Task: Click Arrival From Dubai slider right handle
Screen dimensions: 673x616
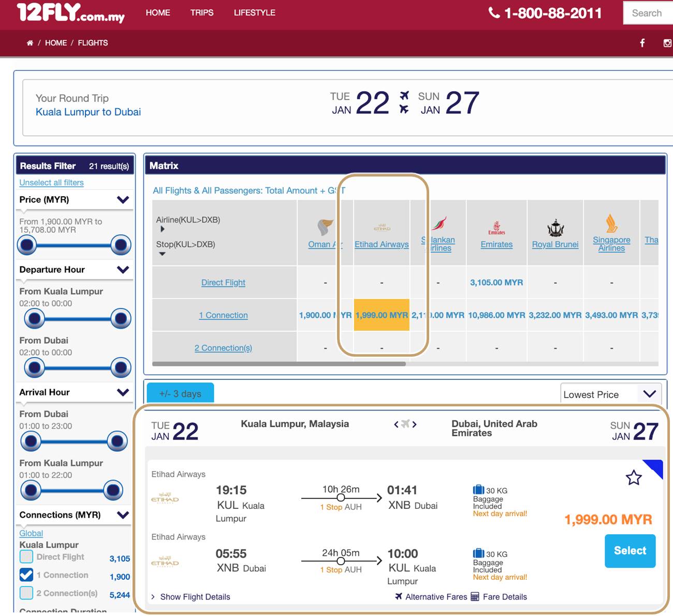Action: click(117, 441)
